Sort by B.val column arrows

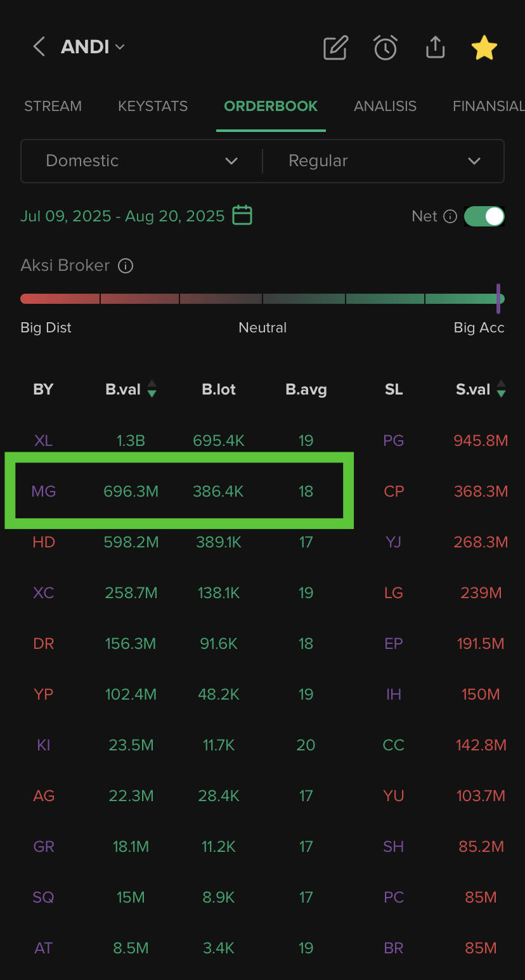pyautogui.click(x=152, y=389)
